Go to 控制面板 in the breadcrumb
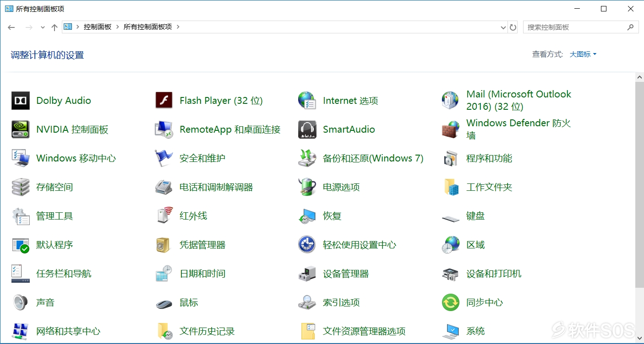 (98, 27)
